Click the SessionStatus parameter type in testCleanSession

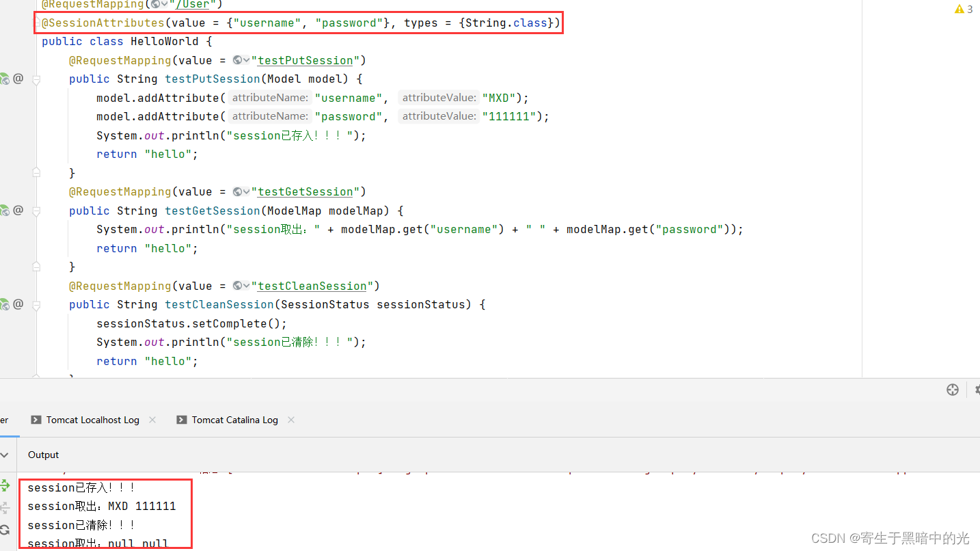325,304
